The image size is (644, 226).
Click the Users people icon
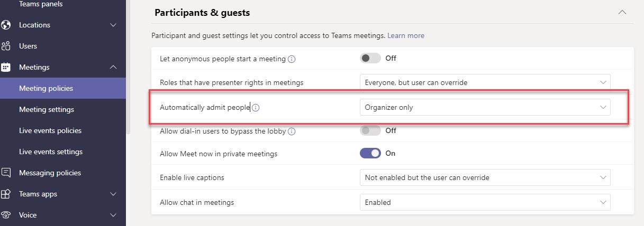(x=6, y=46)
